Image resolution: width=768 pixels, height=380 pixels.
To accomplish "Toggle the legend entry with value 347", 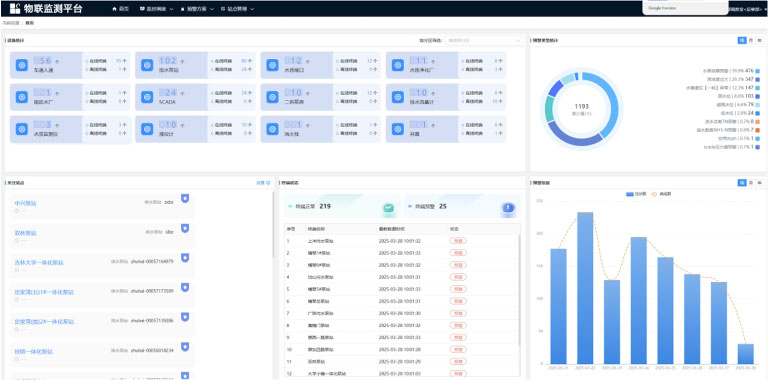I will pyautogui.click(x=733, y=79).
